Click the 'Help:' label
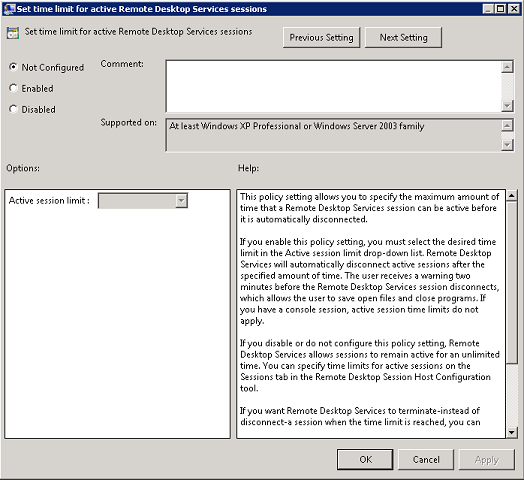Screen dimensions: 524x480 pos(248,168)
